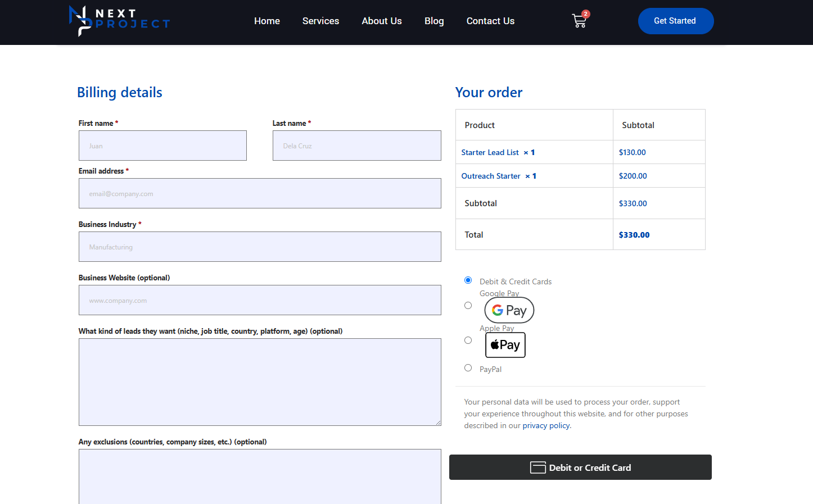
Task: Open the Starter Lead List product link
Action: tap(490, 152)
